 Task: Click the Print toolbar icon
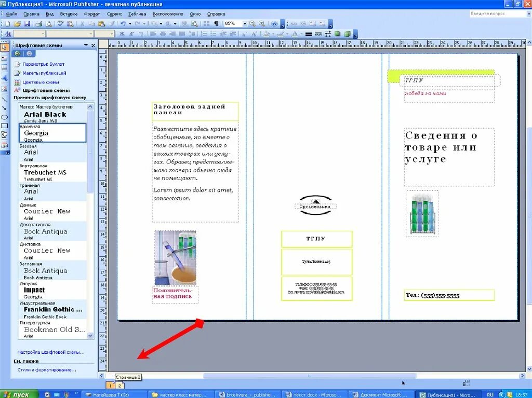(39, 24)
